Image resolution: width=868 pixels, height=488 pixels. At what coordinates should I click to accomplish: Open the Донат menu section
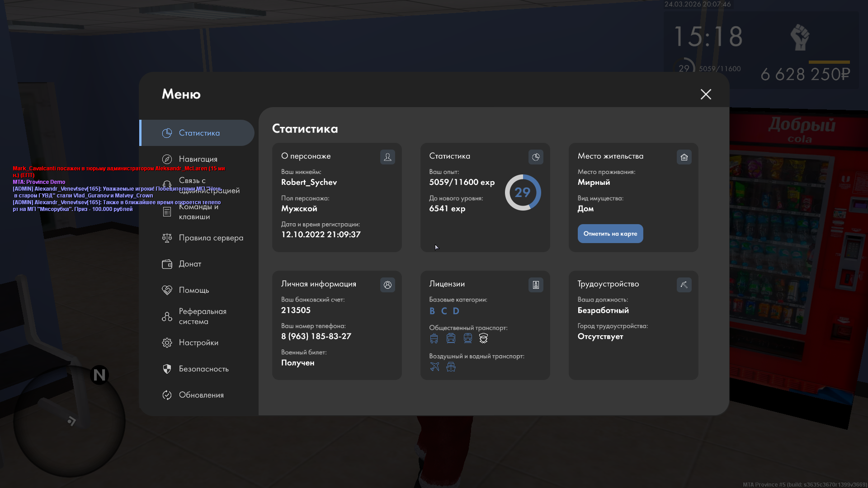pos(189,264)
